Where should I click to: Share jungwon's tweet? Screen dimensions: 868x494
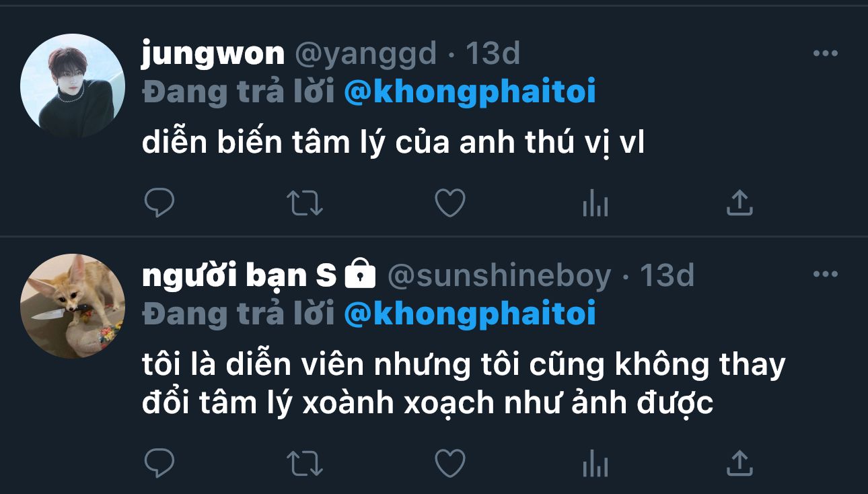click(739, 203)
